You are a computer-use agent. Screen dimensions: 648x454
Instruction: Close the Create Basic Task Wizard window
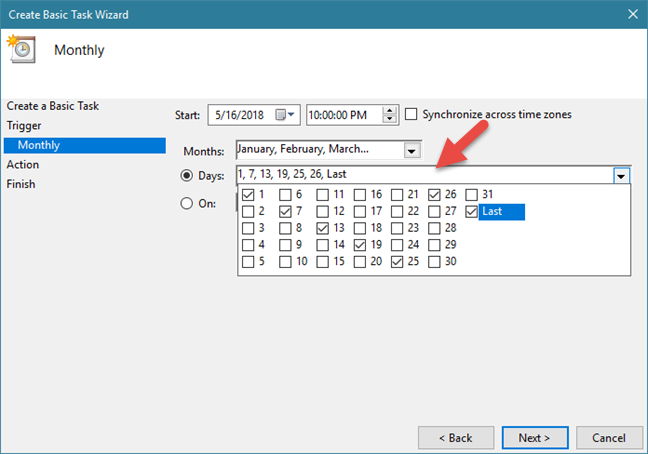click(630, 14)
